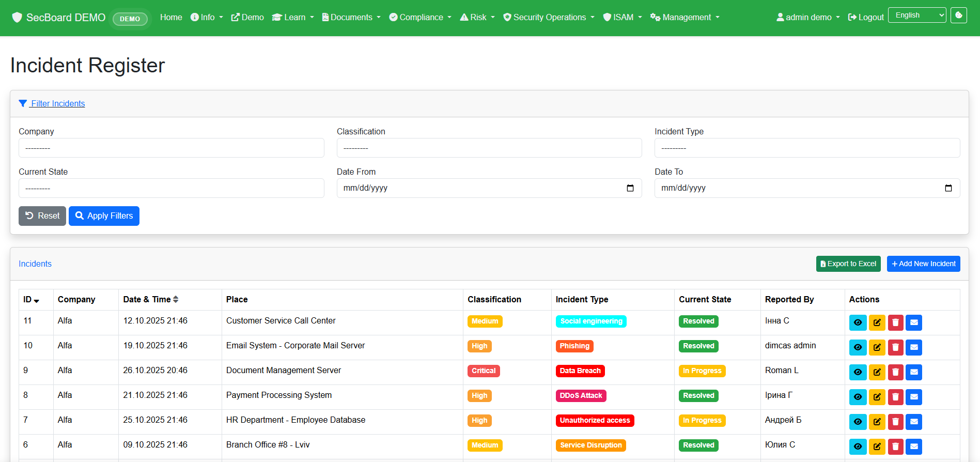Delete the Data Breach incident with trash icon

point(895,372)
